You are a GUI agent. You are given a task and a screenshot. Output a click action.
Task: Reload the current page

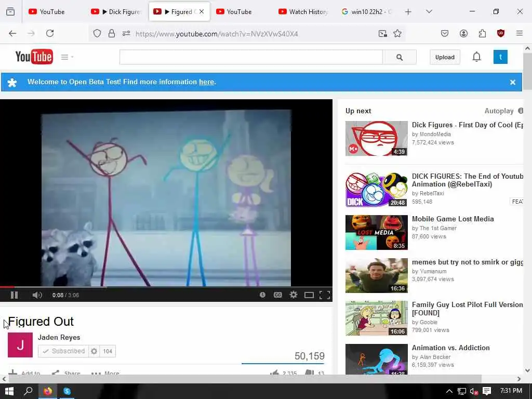50,33
